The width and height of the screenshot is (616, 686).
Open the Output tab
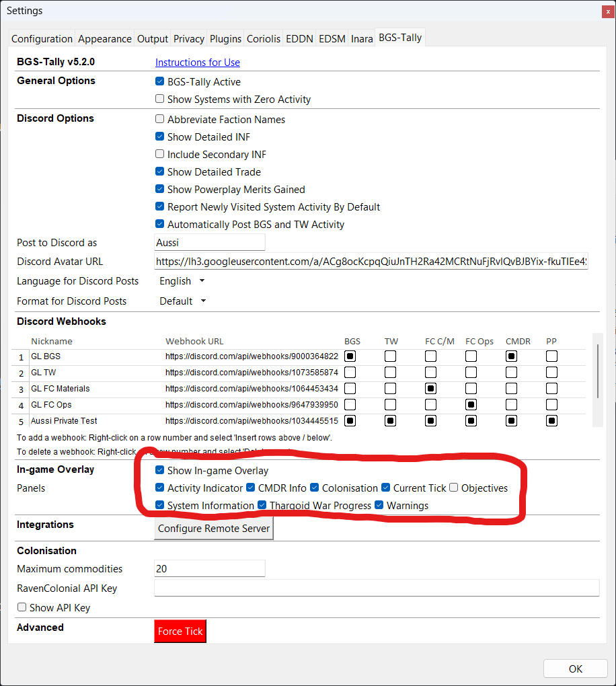click(x=152, y=39)
